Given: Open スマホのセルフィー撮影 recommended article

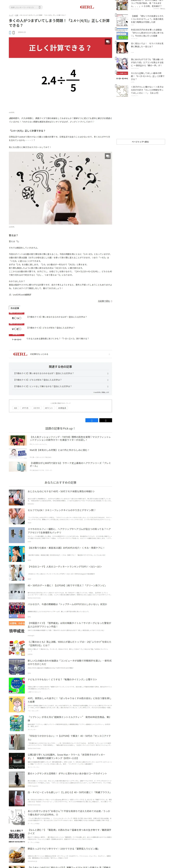Looking at the screenshot, I should point(69,530).
